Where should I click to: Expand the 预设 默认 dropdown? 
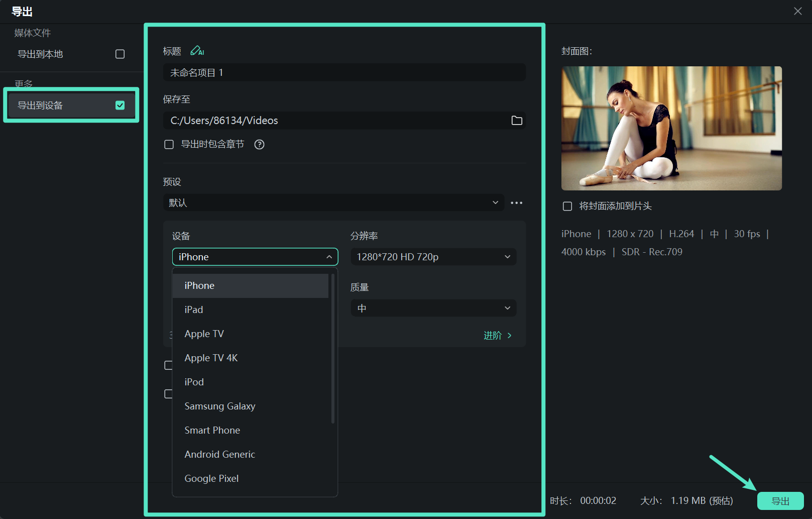pyautogui.click(x=333, y=203)
